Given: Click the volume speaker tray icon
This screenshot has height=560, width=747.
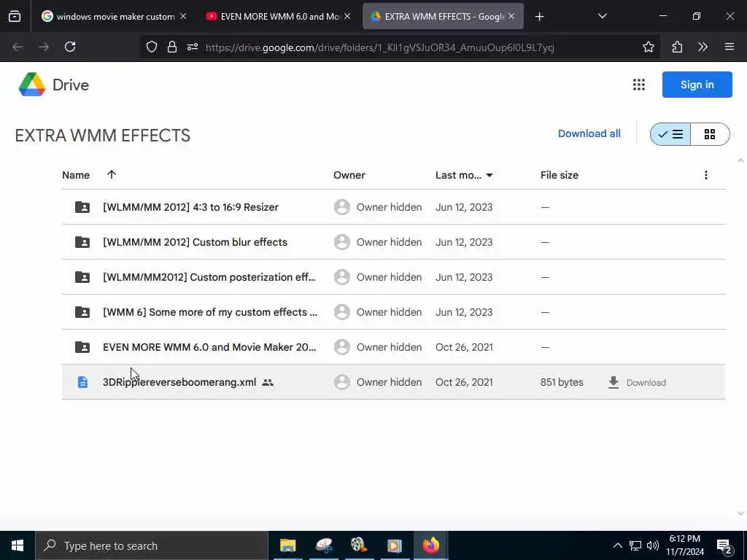Looking at the screenshot, I should pos(653,545).
